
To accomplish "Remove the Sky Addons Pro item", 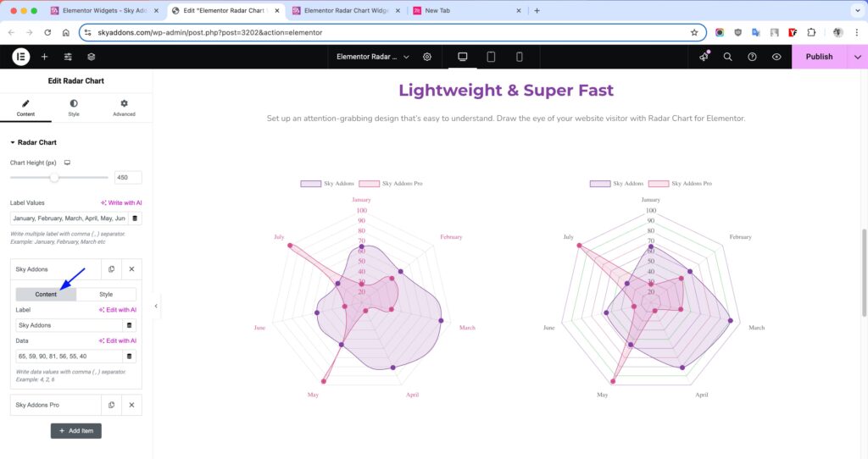I will click(131, 405).
